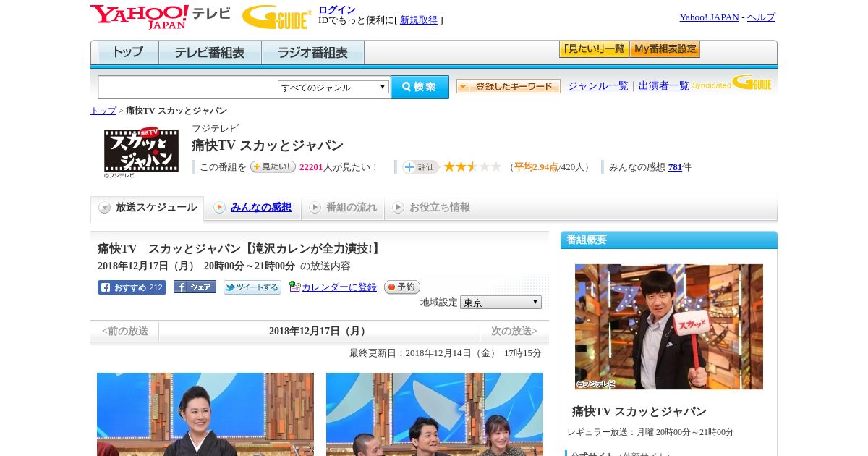The image size is (868, 456).
Task: Open the お役立ち情報 tab
Action: (x=431, y=208)
